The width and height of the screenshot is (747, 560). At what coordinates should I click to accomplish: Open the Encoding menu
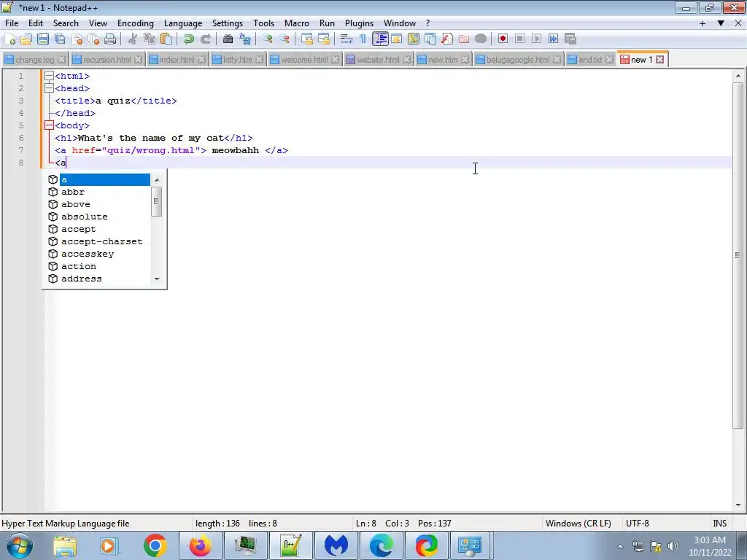coord(135,23)
